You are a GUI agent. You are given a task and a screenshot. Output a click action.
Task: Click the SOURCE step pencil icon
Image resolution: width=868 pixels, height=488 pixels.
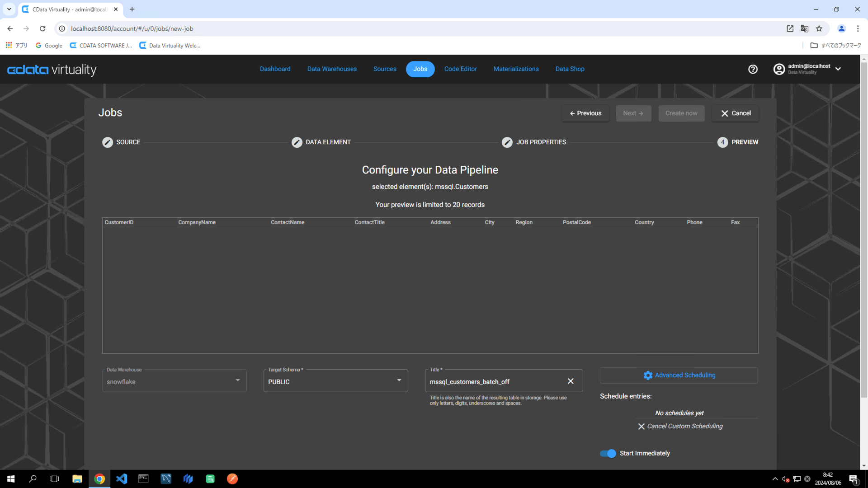[108, 142]
